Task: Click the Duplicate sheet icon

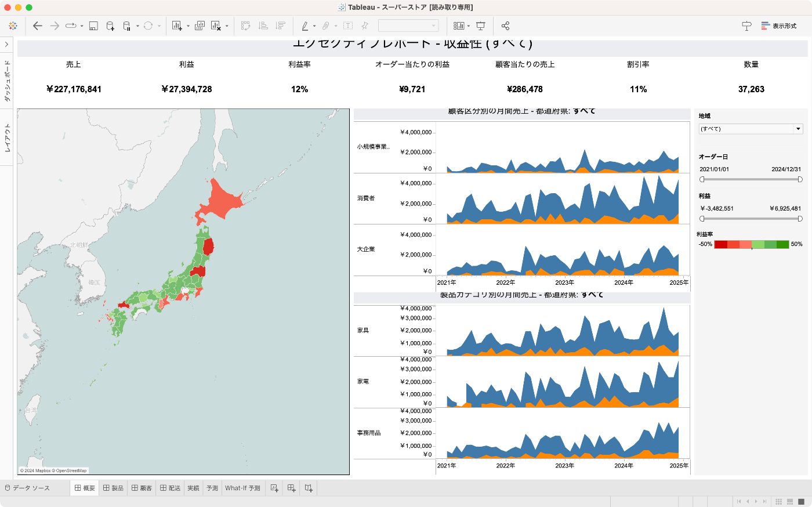Action: pos(200,26)
